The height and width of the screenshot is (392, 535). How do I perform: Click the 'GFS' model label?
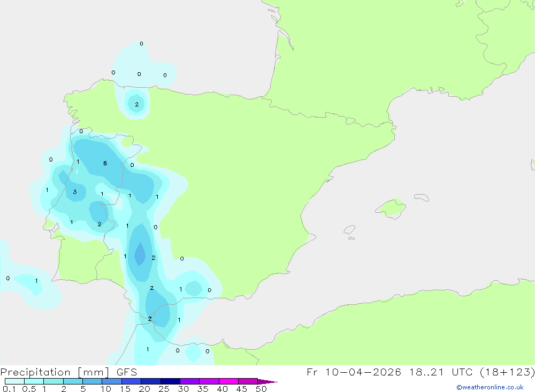(127, 372)
